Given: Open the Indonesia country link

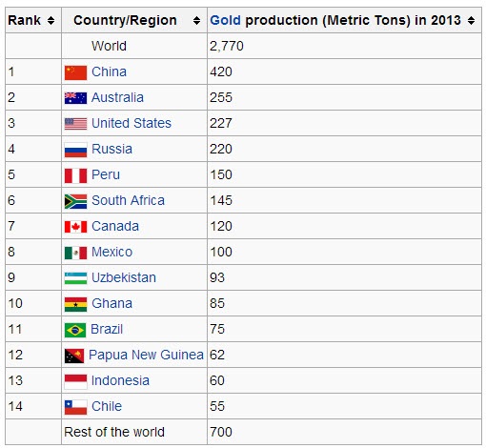Looking at the screenshot, I should (x=120, y=380).
